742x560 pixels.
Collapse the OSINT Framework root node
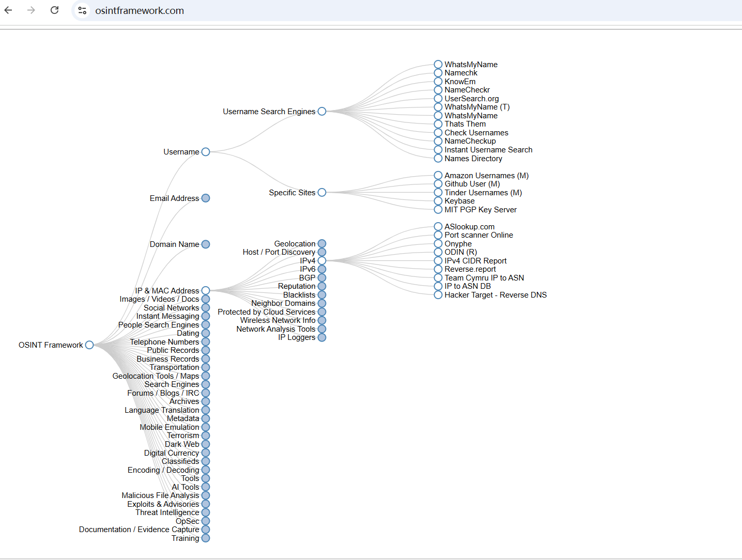click(x=89, y=345)
